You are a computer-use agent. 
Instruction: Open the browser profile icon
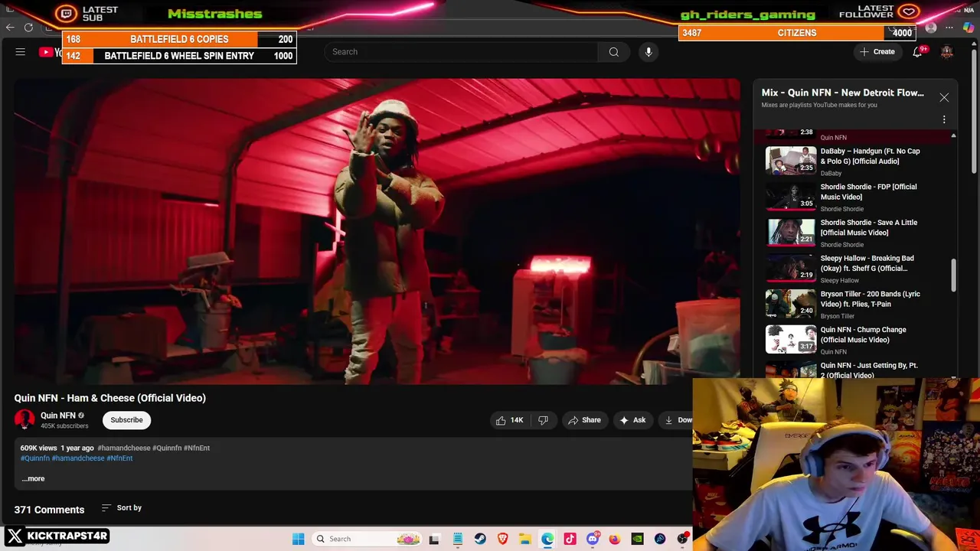point(931,28)
